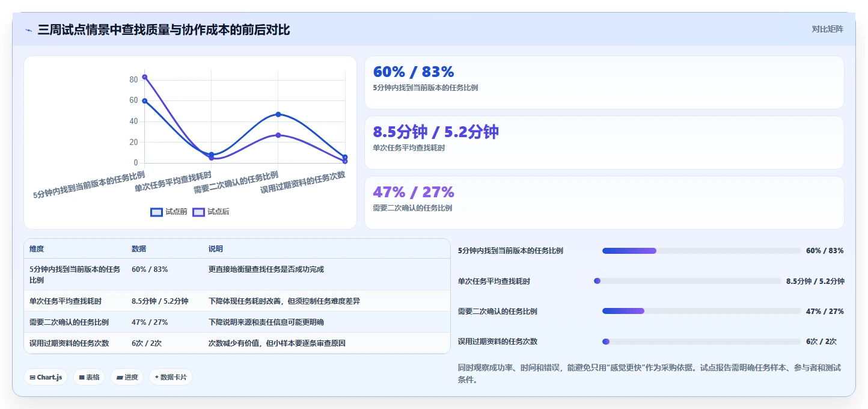Click the 试点后 data point at value 83
The width and height of the screenshot is (868, 409).
click(x=145, y=77)
